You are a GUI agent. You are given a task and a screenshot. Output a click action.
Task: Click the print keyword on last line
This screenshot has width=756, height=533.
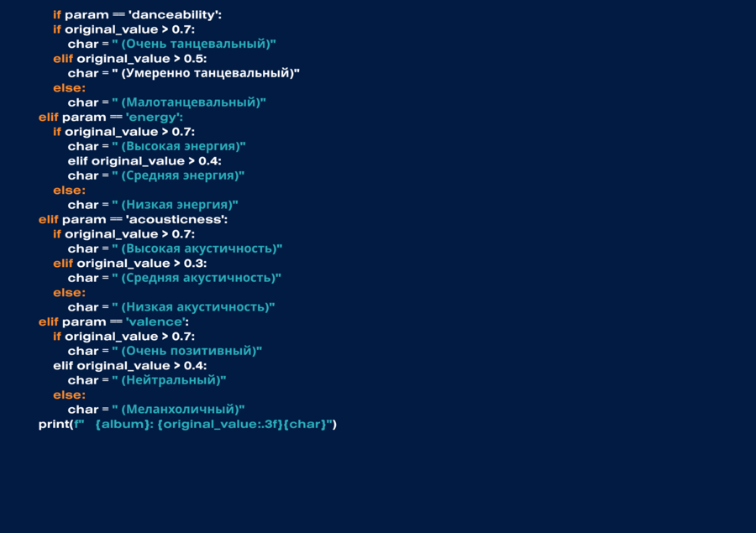(x=54, y=424)
